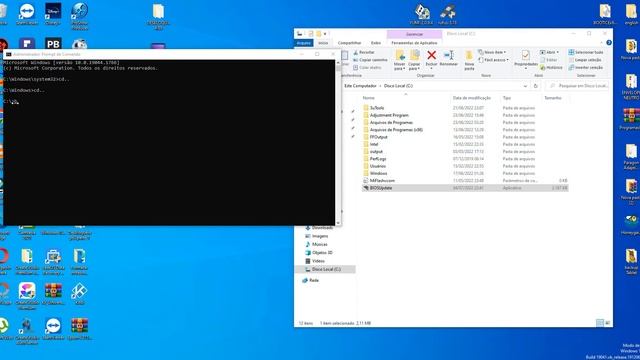This screenshot has width=640, height=360.
Task: Open the Novo item dropdown
Action: pos(492,52)
